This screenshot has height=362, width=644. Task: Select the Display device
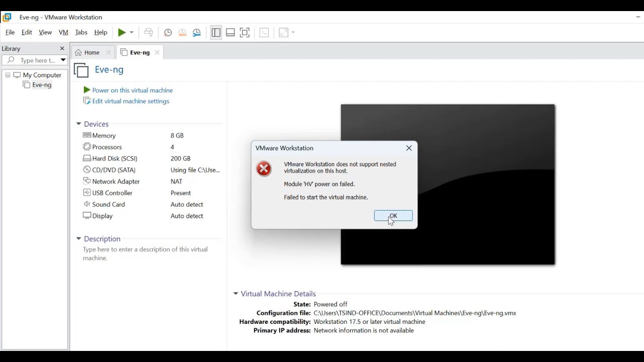151,216
